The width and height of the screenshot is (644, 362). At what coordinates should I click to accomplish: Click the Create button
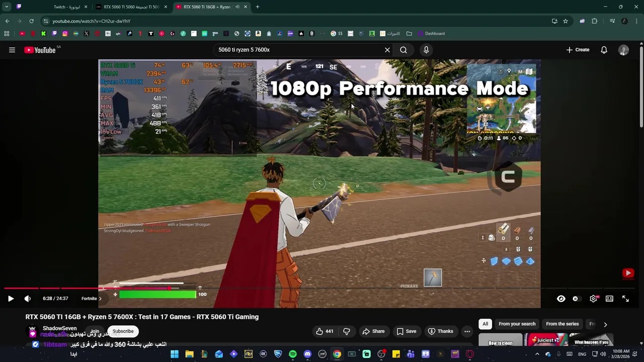(578, 50)
